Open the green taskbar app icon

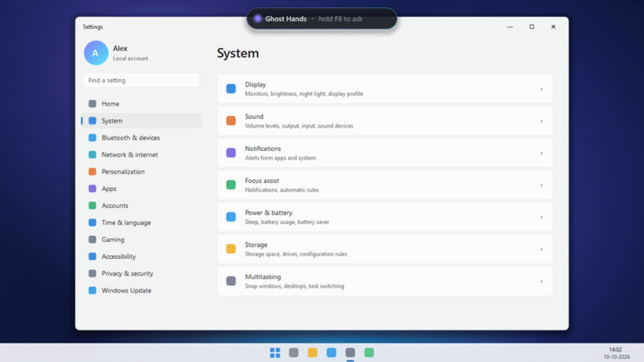pos(369,352)
